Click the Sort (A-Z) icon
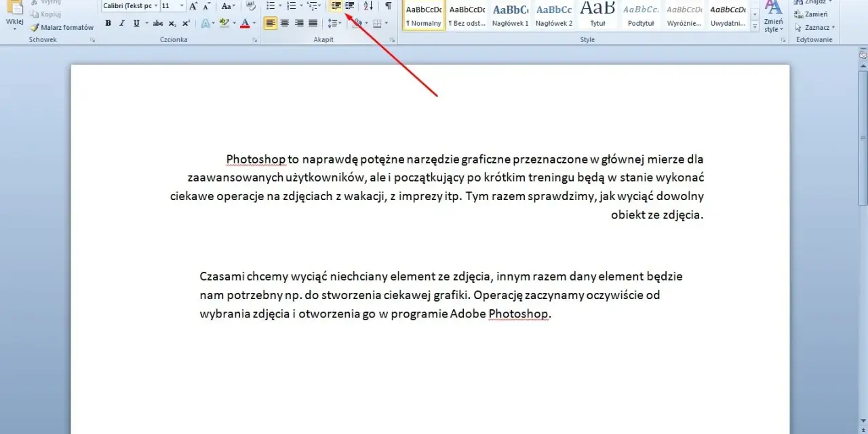This screenshot has height=434, width=868. [368, 5]
